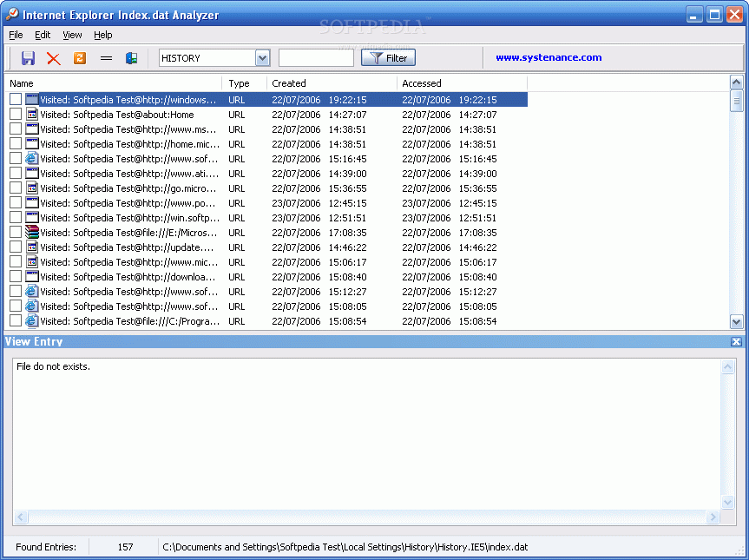Click status bar index.dat file path

pos(345,547)
